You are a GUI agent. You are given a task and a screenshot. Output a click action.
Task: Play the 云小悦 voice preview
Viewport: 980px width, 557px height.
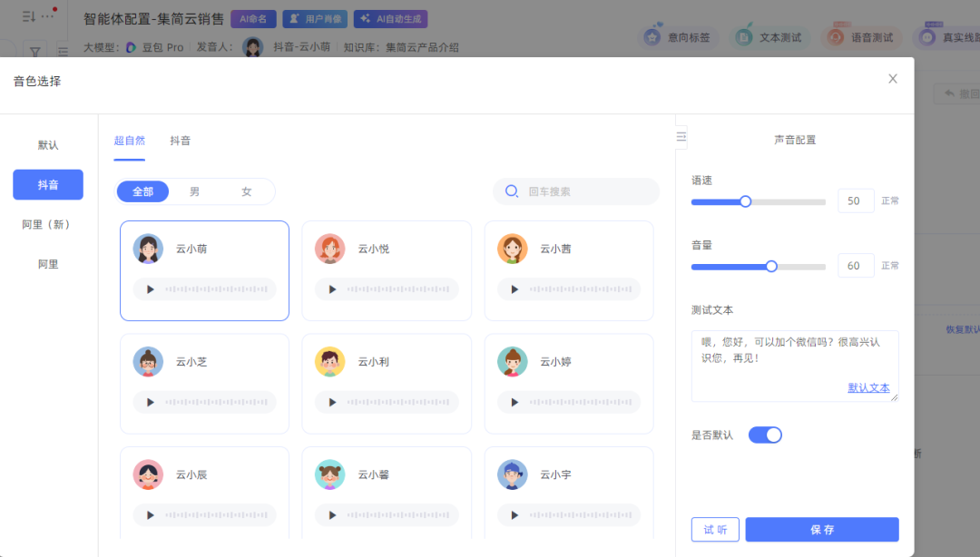click(x=333, y=289)
